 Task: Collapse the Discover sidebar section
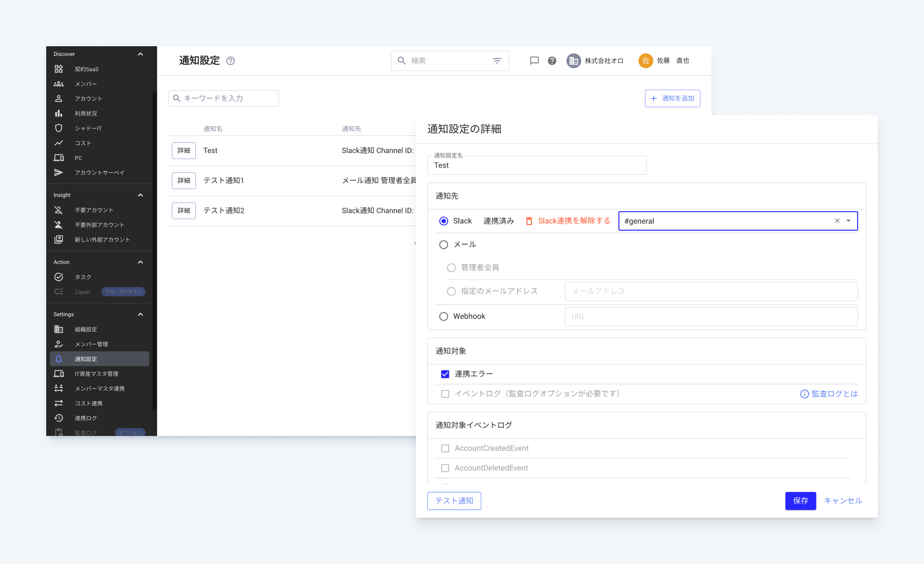[140, 54]
